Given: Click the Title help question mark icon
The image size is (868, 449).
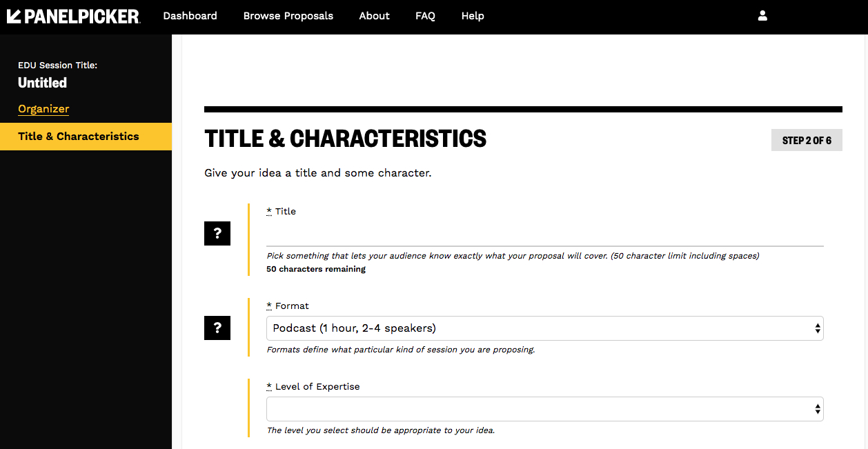Looking at the screenshot, I should click(217, 234).
